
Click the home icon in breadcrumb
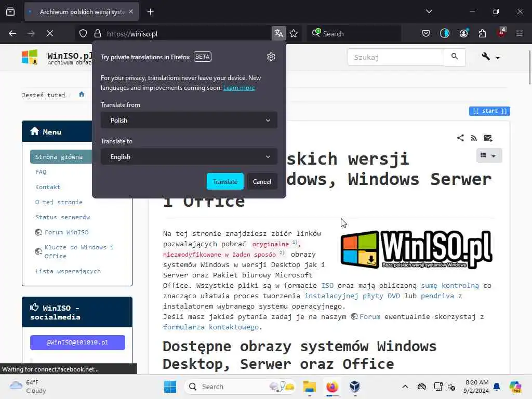click(82, 95)
